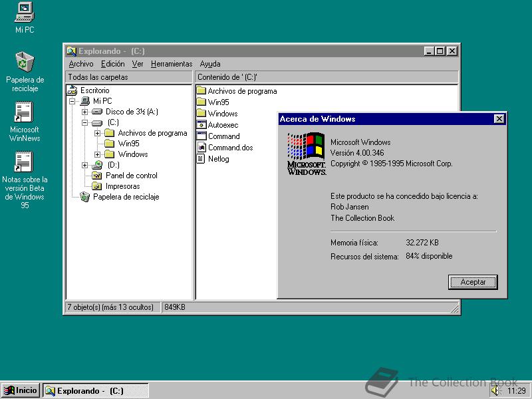Select the Win95 folder icon in contents pane
Viewport: 532px width, 399px height.
(x=201, y=102)
